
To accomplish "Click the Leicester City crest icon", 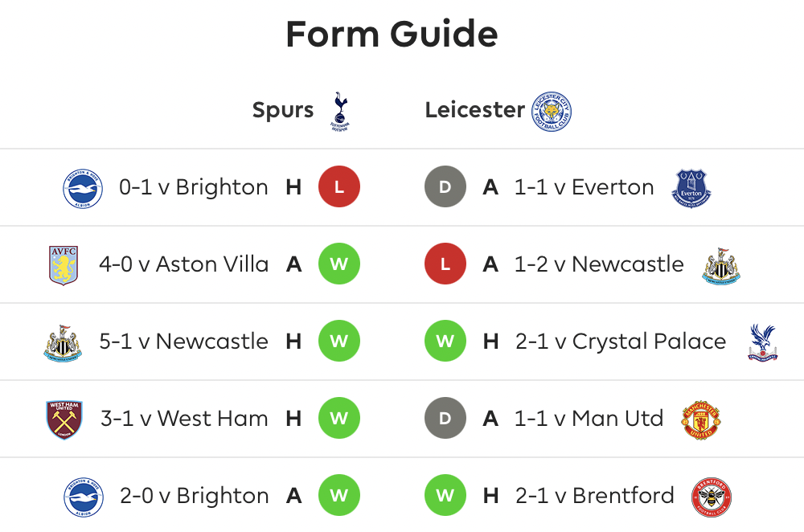I will (x=552, y=112).
